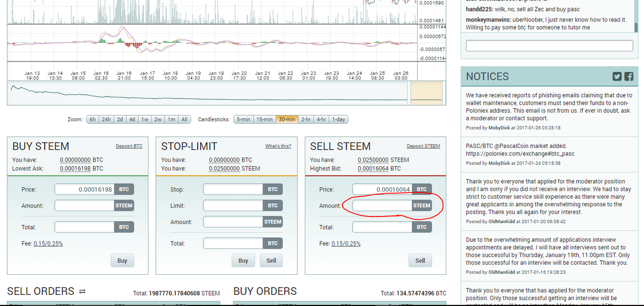Click the NOTICES panel heading
Screen dimensions: 644x306
click(x=488, y=76)
